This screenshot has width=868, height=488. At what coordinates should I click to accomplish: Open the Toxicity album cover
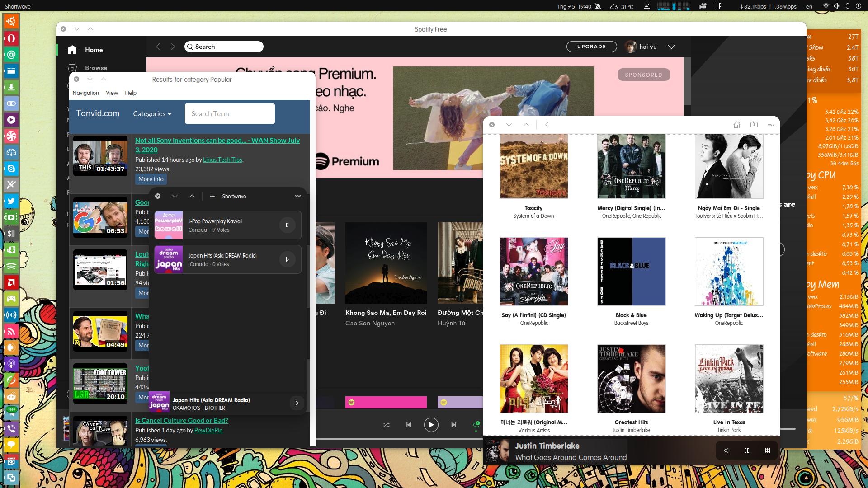534,166
